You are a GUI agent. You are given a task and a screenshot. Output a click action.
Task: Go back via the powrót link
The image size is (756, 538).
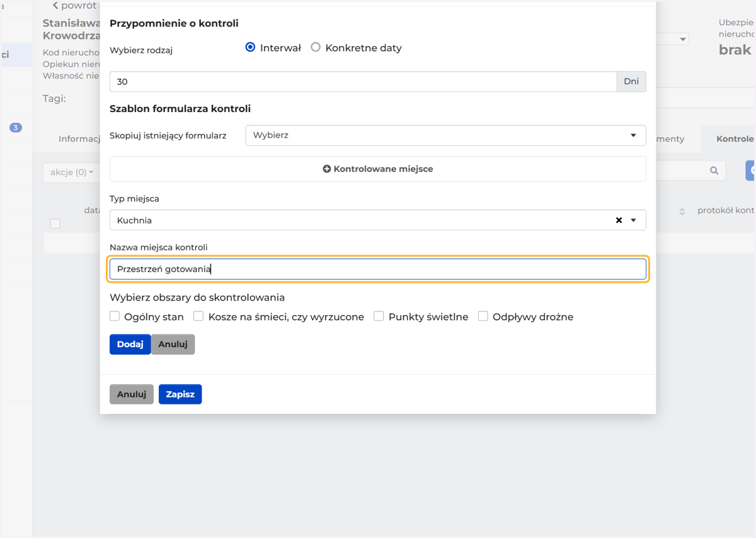pos(74,6)
